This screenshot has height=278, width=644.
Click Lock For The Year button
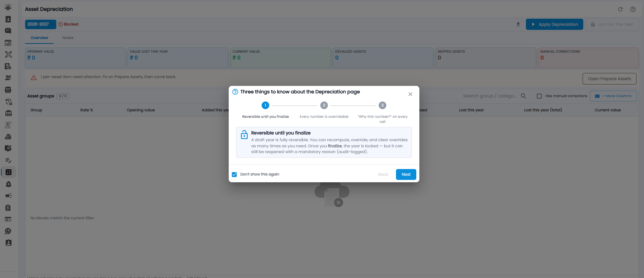pos(612,24)
